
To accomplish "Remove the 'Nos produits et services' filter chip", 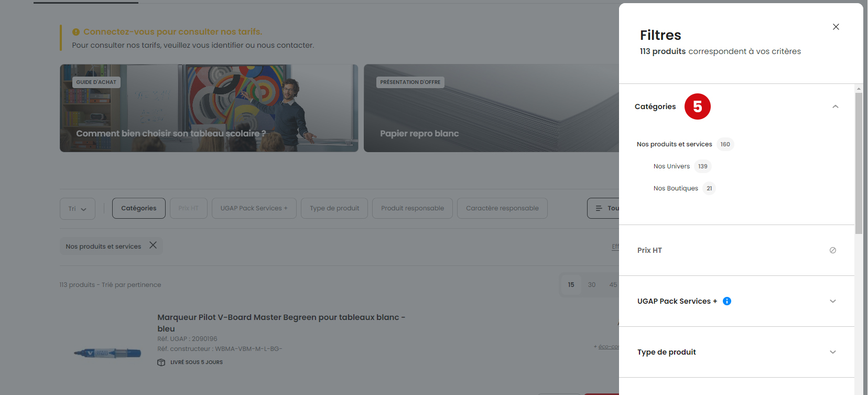I will (x=153, y=245).
